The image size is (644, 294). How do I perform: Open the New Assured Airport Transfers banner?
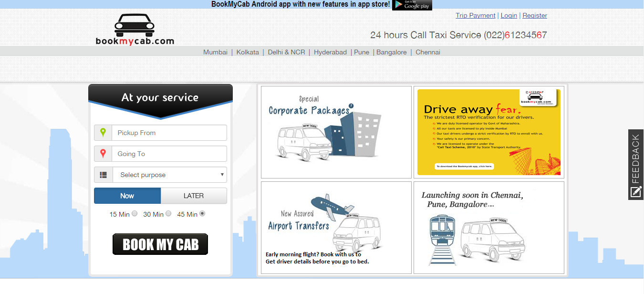point(336,228)
